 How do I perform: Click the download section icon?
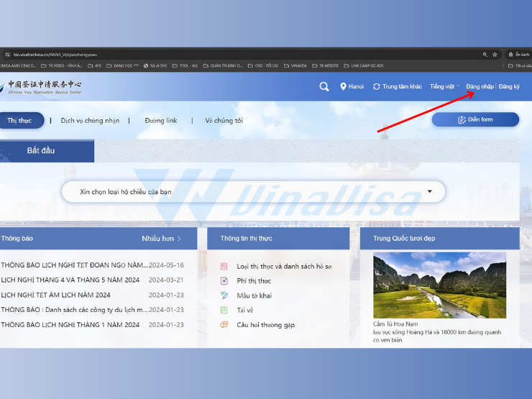(224, 310)
